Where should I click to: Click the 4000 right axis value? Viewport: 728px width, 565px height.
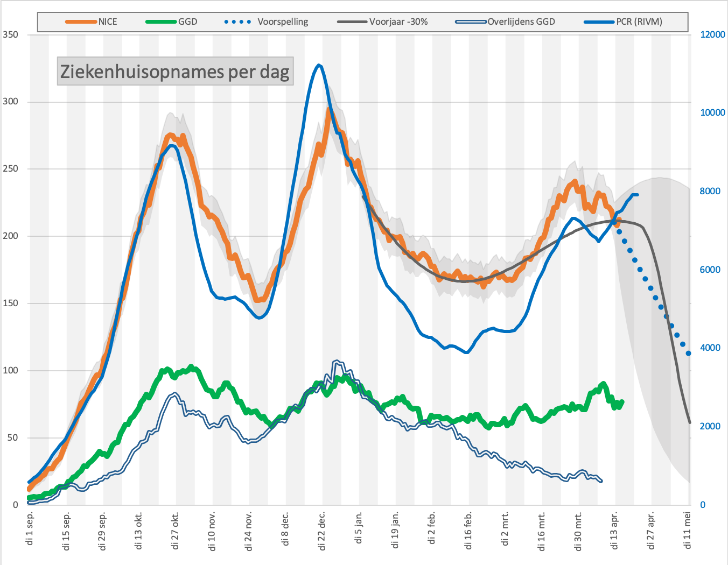coord(710,348)
